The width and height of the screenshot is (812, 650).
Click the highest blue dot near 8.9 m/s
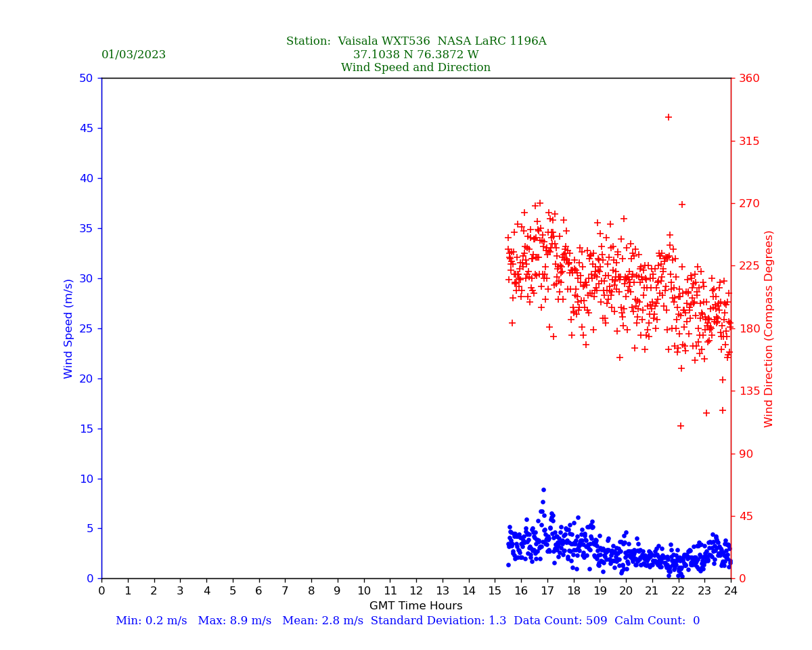[543, 490]
